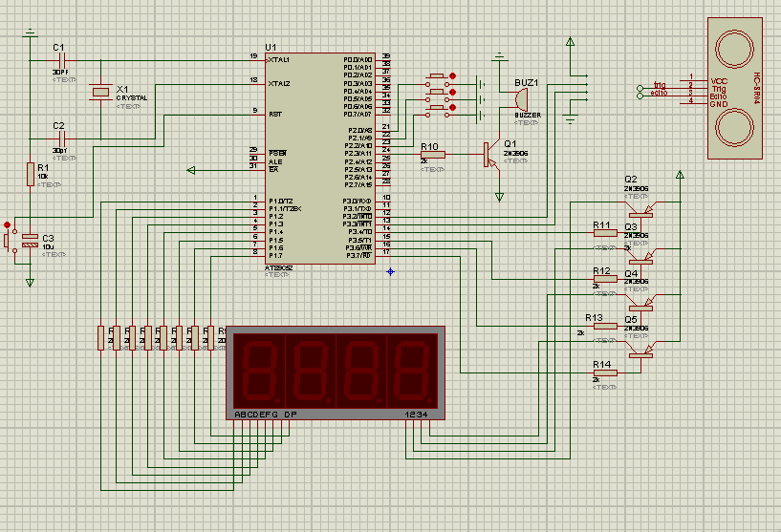Click the echo terminal circle

click(640, 96)
